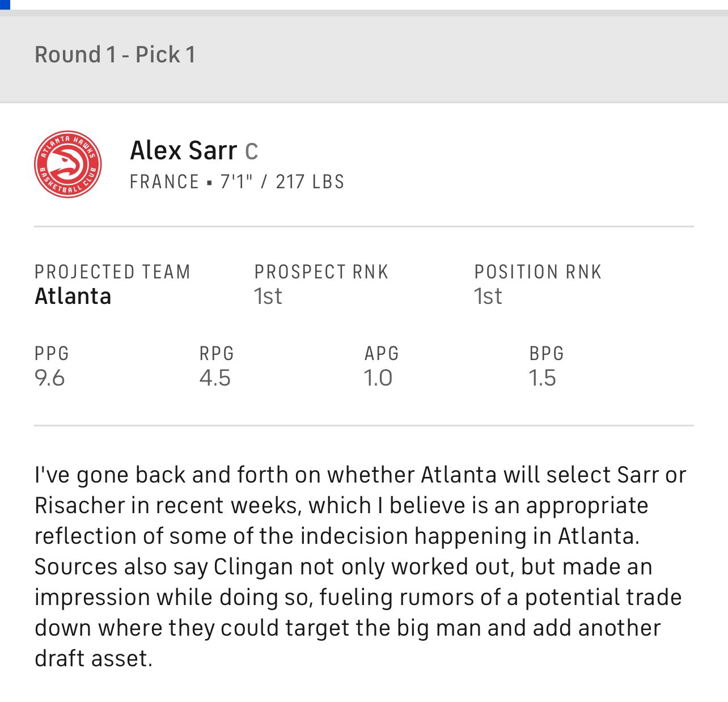Select the FRANCE 7'1" / 217 LBS line

[x=237, y=182]
